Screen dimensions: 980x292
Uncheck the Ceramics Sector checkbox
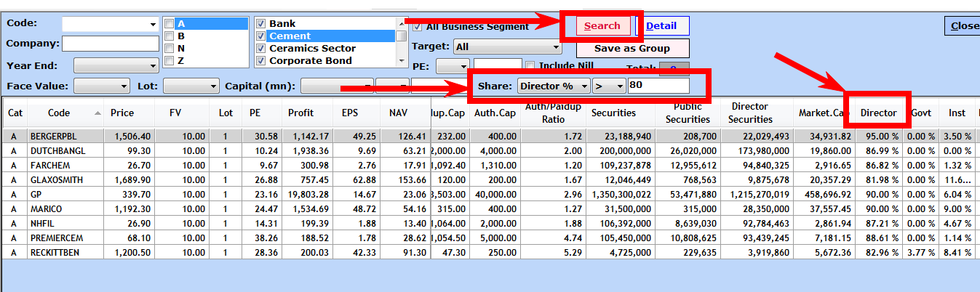pyautogui.click(x=260, y=49)
